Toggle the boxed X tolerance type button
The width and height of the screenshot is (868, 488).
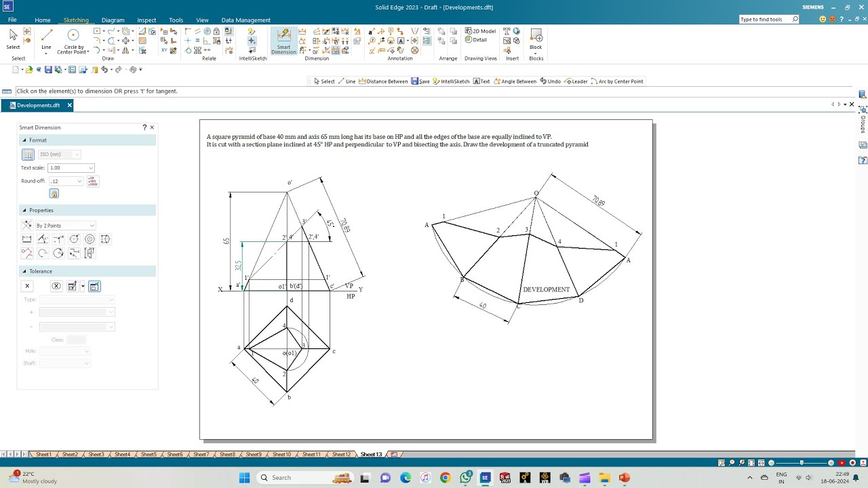pyautogui.click(x=56, y=286)
